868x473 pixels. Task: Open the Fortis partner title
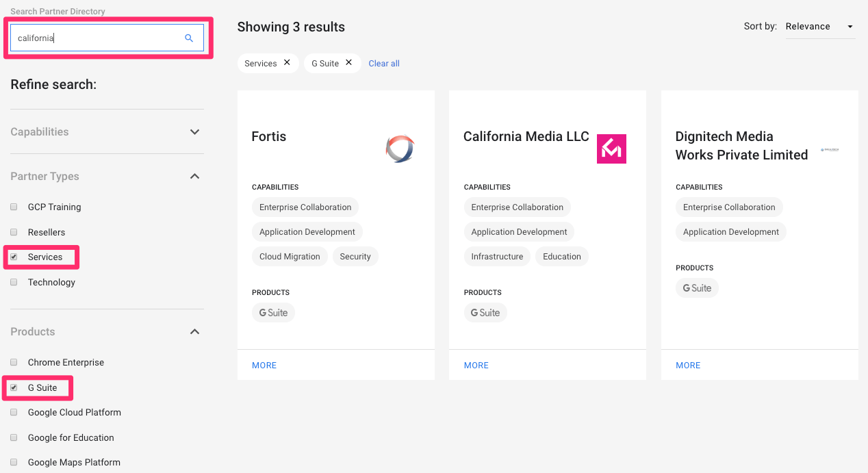point(269,136)
